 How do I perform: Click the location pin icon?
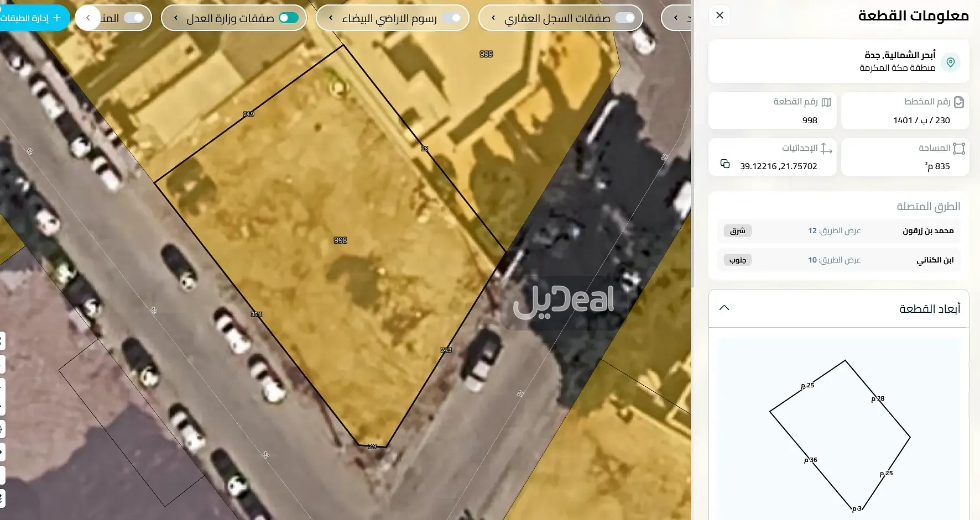[950, 62]
